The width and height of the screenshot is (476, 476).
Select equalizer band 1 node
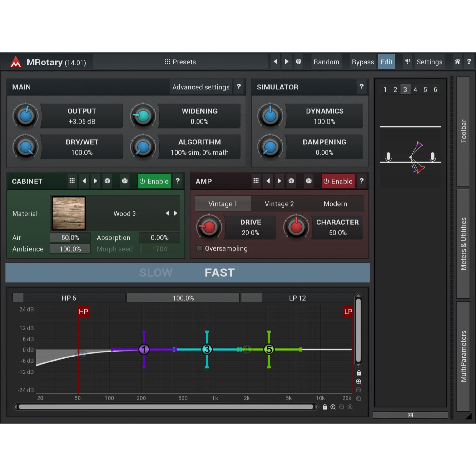pyautogui.click(x=144, y=349)
